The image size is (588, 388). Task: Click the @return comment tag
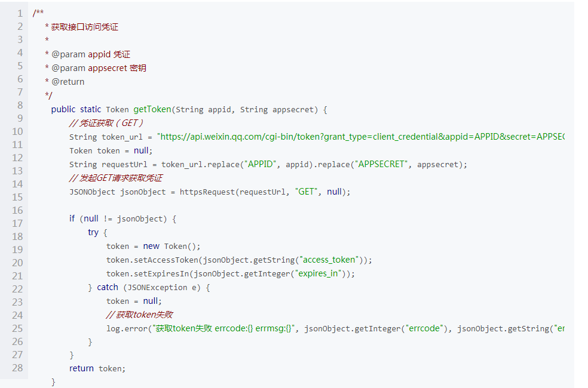click(68, 82)
